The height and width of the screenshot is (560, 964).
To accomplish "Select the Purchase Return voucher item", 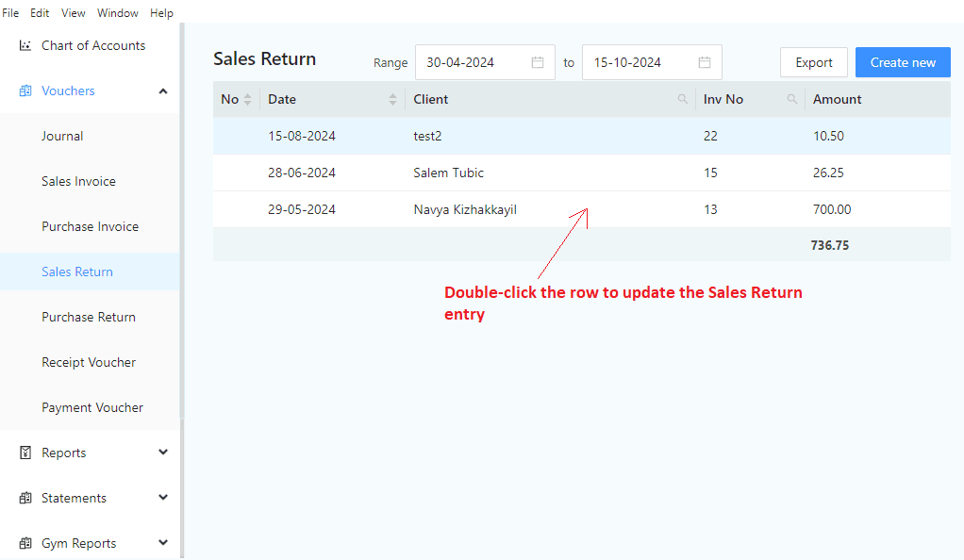I will coord(89,317).
